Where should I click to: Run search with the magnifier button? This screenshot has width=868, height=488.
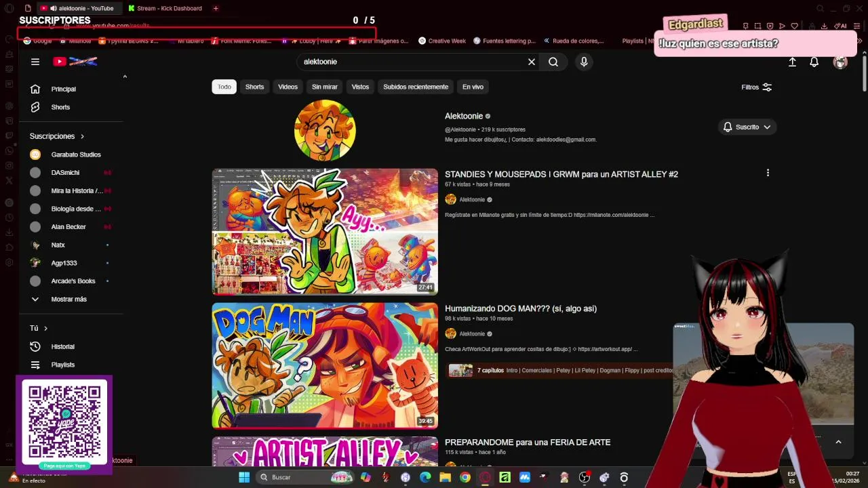pos(553,62)
